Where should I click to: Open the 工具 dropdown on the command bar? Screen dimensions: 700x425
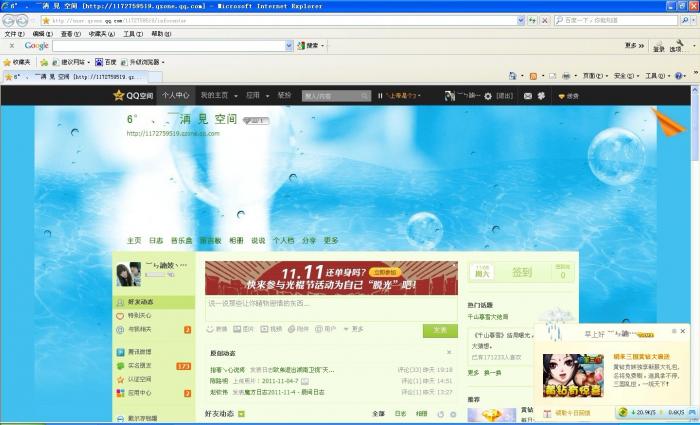[657, 76]
